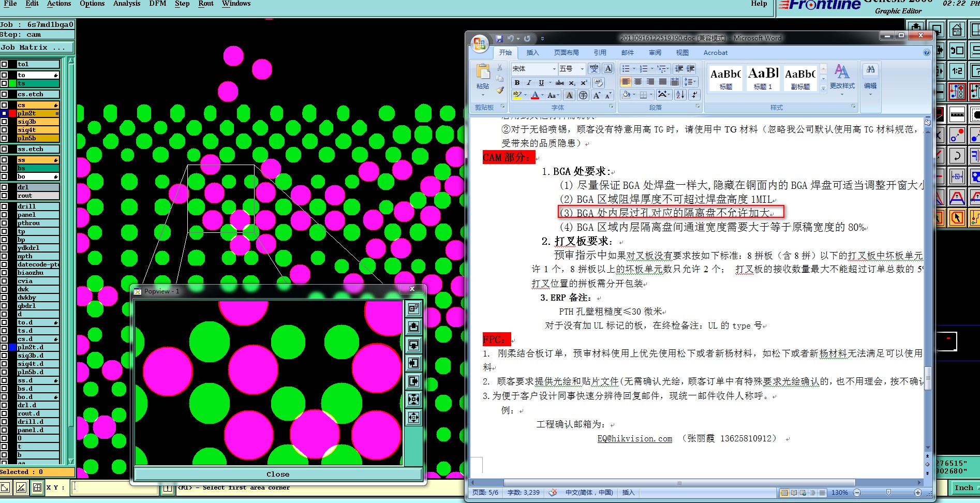Toggle visibility box for layer cs.etch
The height and width of the screenshot is (503, 980).
(4, 94)
